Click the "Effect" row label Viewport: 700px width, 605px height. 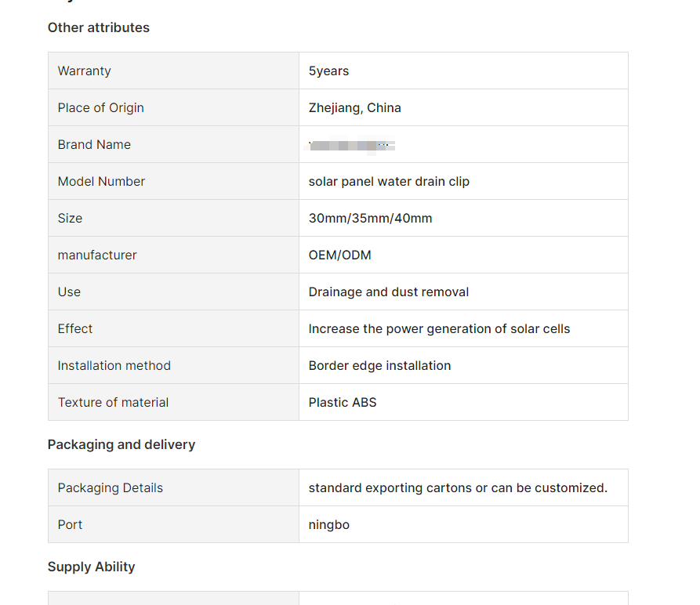pyautogui.click(x=75, y=328)
